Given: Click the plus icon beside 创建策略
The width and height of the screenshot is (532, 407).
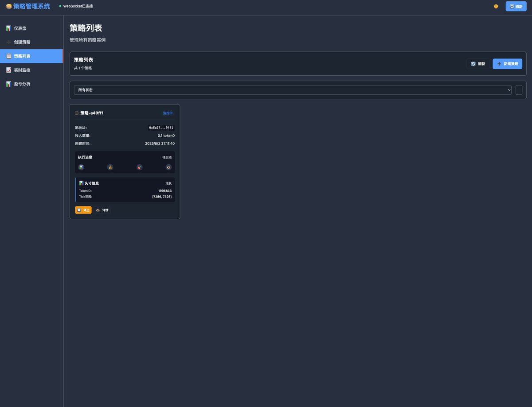Looking at the screenshot, I should point(8,42).
